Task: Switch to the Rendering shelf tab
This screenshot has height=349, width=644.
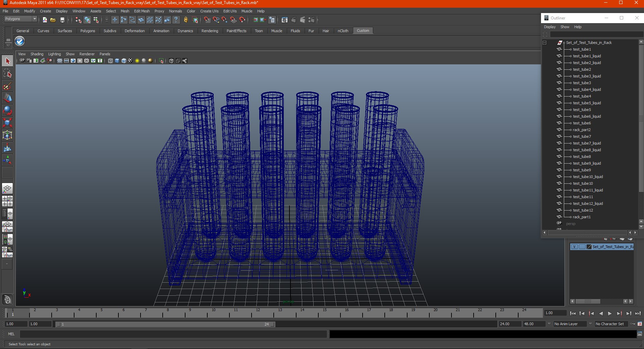Action: [x=210, y=31]
